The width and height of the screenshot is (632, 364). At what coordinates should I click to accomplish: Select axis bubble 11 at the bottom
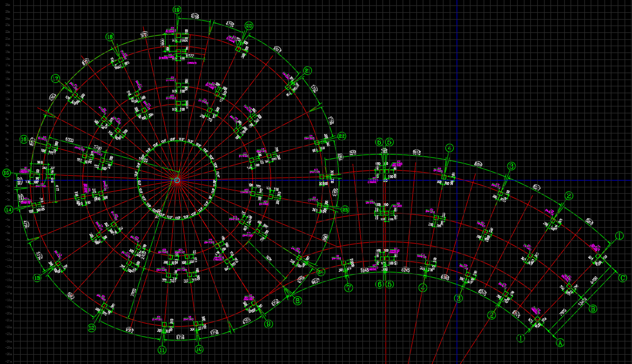(162, 350)
